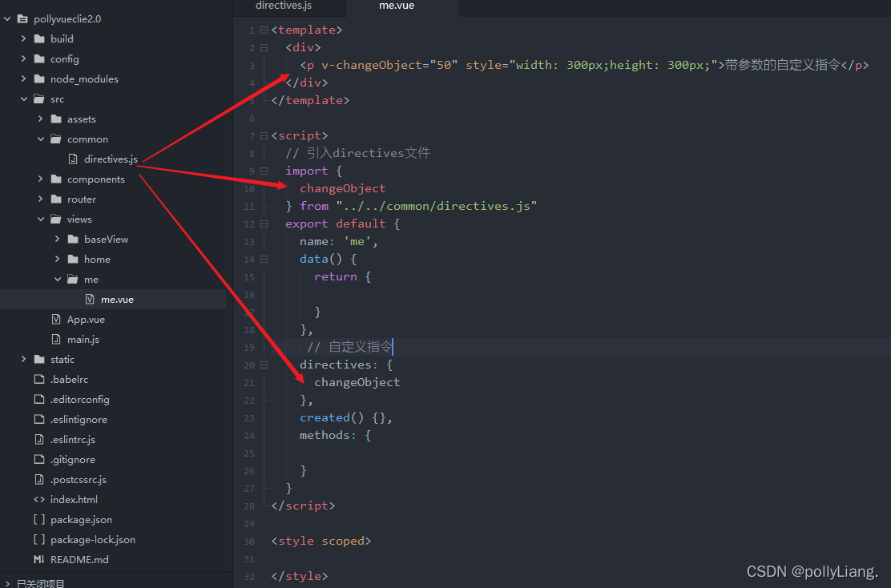Image resolution: width=891 pixels, height=588 pixels.
Task: Expand the baseView folder chevron
Action: (x=57, y=240)
